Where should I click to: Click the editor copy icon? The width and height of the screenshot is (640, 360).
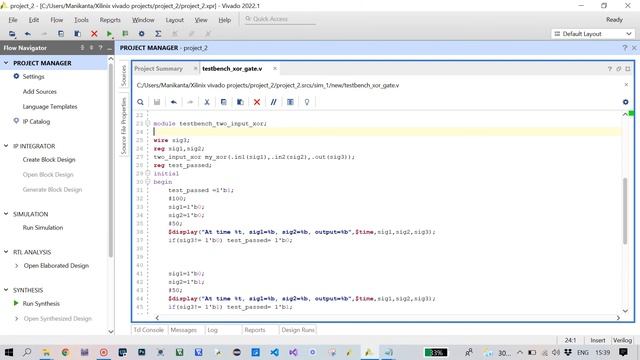click(x=224, y=102)
